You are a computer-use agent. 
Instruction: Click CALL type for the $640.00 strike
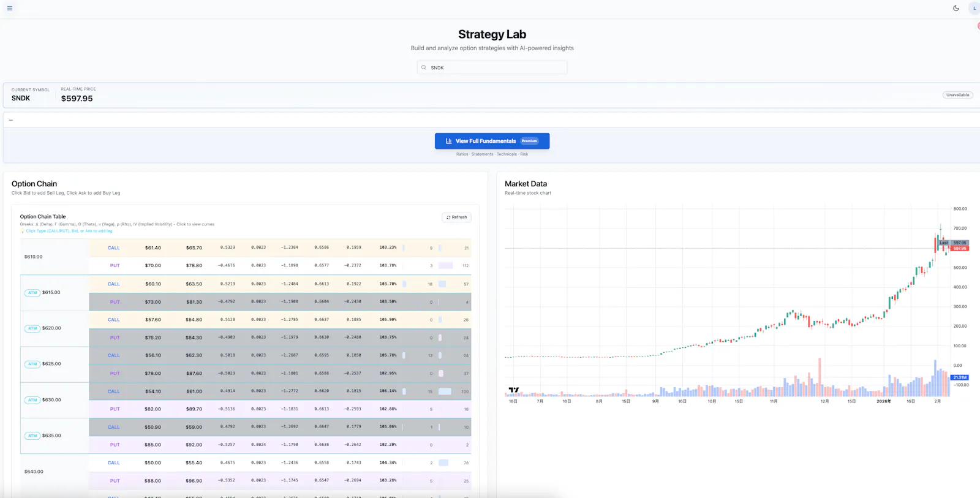pyautogui.click(x=113, y=463)
